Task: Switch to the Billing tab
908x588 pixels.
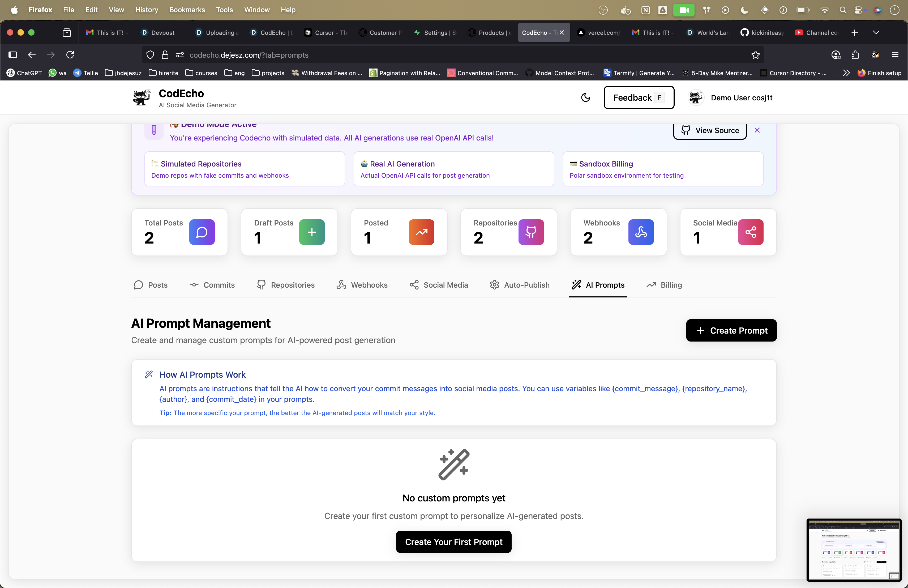Action: click(664, 285)
